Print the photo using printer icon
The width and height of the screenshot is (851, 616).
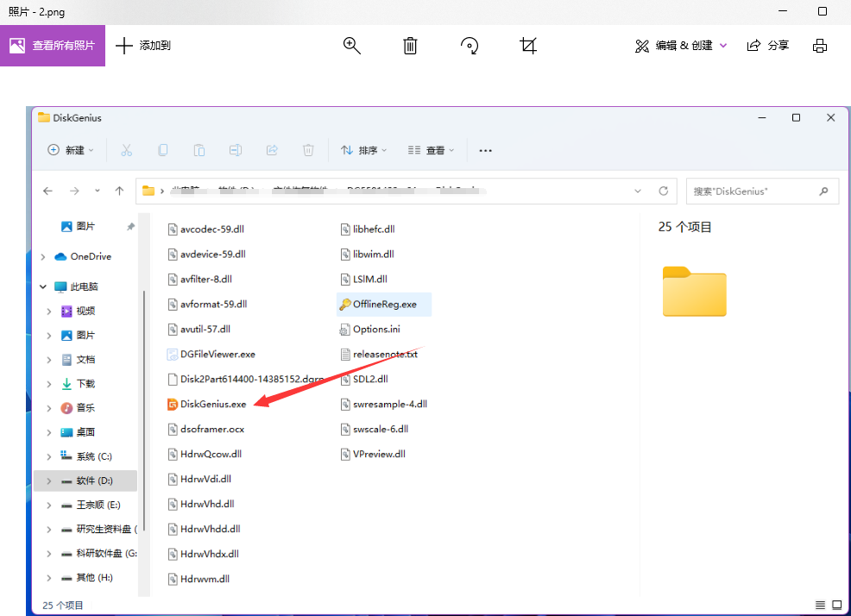click(820, 46)
